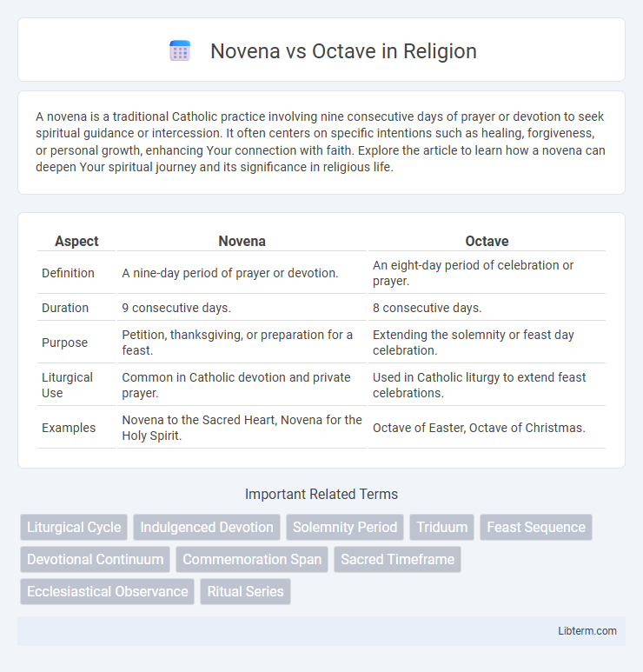
Task: Click the intro paragraph about novena
Action: tap(321, 142)
